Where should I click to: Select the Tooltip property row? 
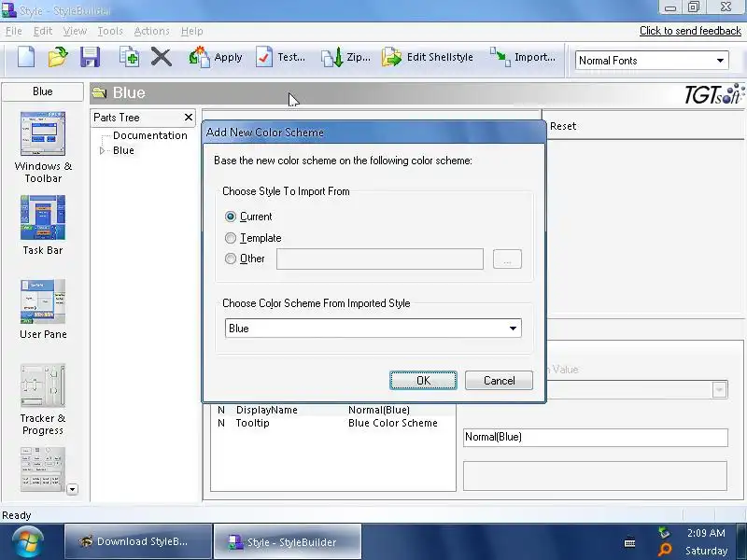pos(332,423)
